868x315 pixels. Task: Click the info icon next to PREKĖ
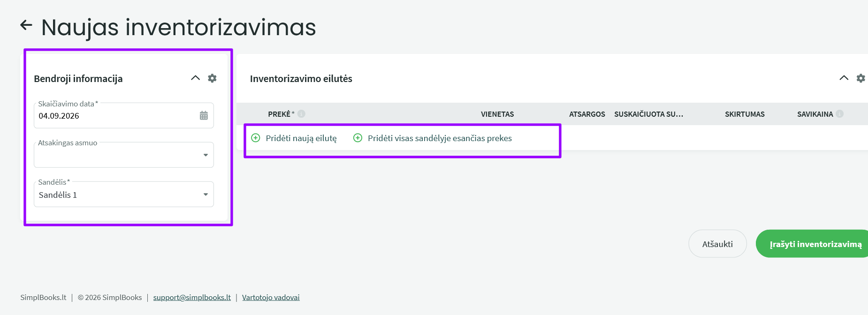point(301,113)
